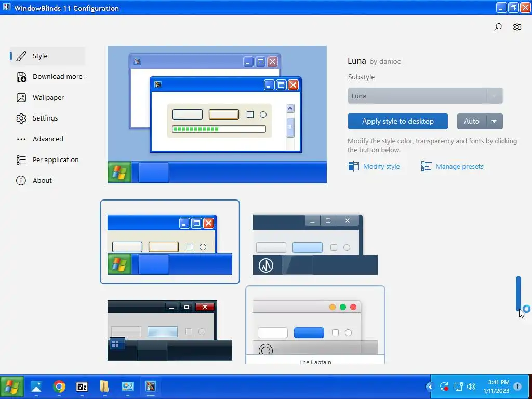Click the Manage presets icon
532x399 pixels.
click(x=426, y=166)
